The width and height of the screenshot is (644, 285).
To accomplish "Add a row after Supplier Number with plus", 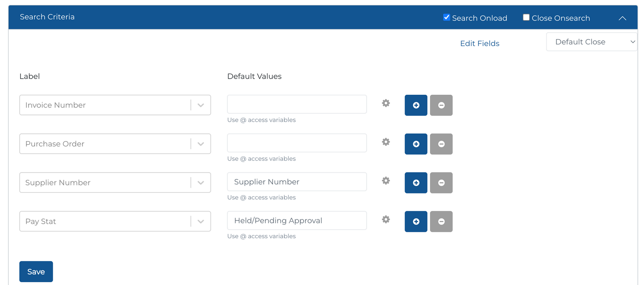I will pos(416,183).
